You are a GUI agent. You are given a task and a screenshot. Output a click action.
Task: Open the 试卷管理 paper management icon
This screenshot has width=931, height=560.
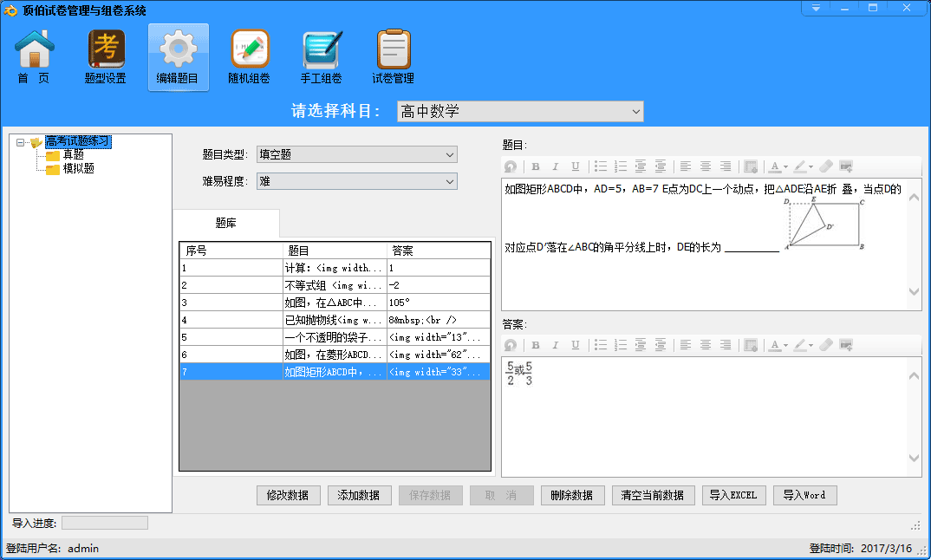(393, 57)
